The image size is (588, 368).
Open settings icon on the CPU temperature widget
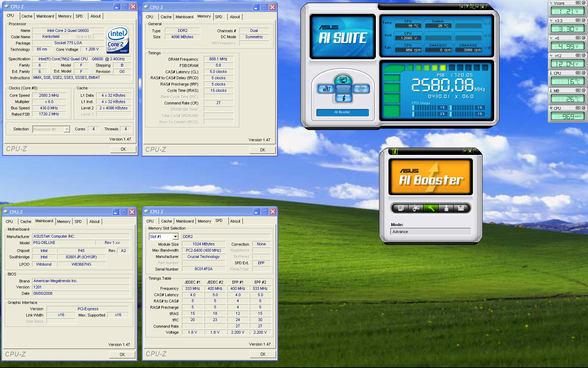(578, 73)
